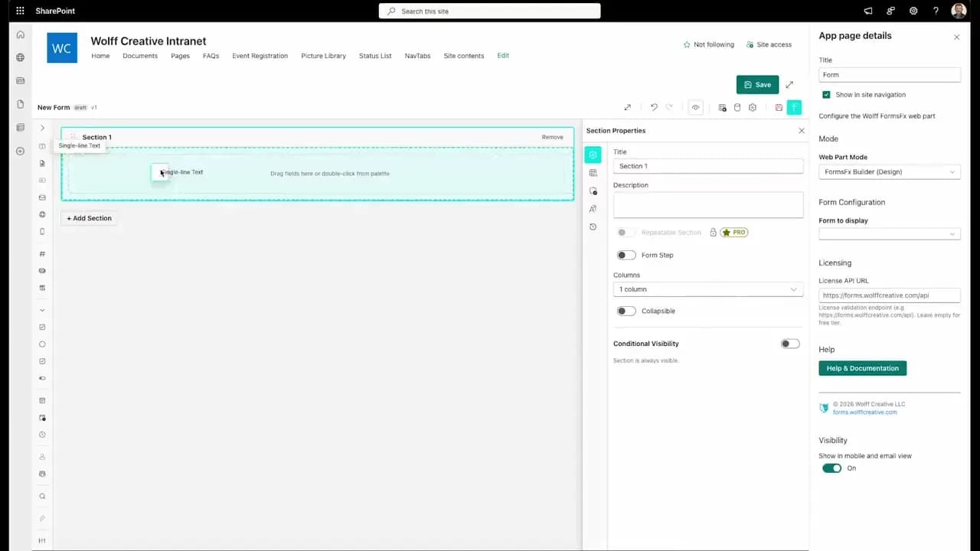Add a Radio choice field from the circle palette icon
The image size is (980, 551).
coord(42,344)
